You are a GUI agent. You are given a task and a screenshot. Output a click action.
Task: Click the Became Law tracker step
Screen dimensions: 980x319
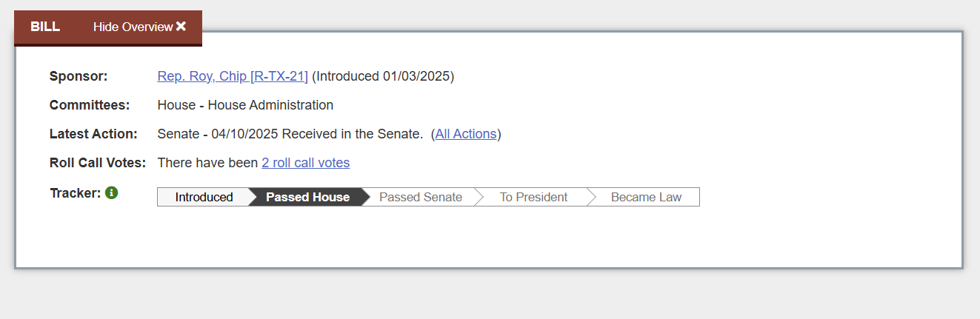646,197
